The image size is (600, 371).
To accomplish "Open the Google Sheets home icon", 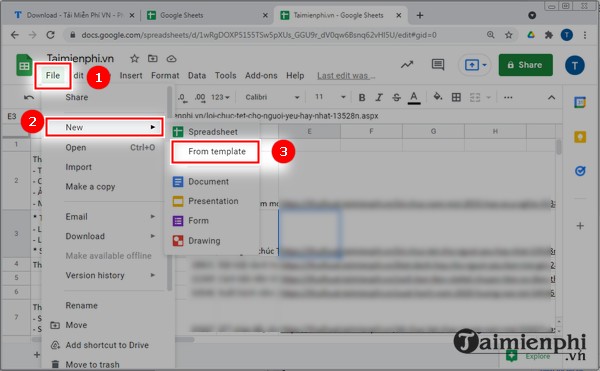I will 24,65.
